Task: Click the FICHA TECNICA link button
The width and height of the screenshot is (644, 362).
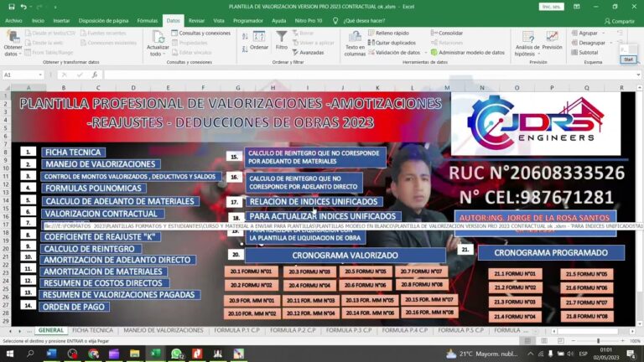Action: pos(73,153)
